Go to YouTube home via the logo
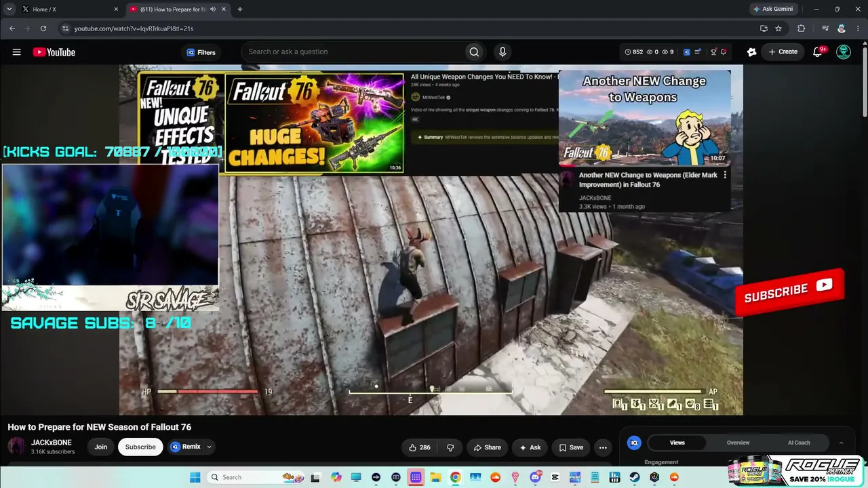Image resolution: width=868 pixels, height=488 pixels. point(54,52)
